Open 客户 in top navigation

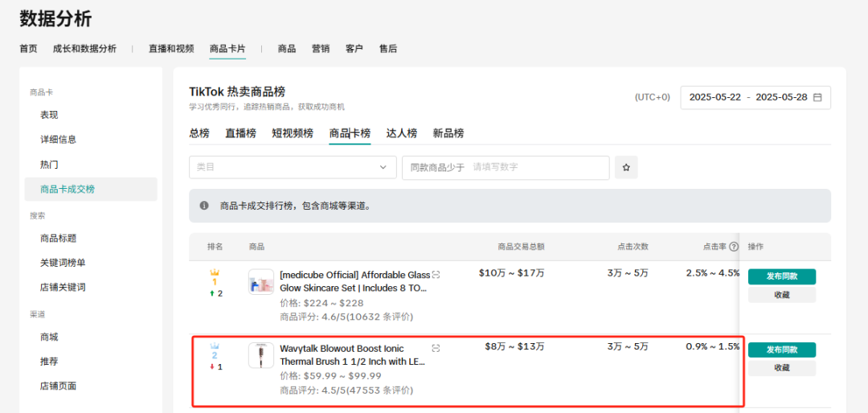pos(354,49)
